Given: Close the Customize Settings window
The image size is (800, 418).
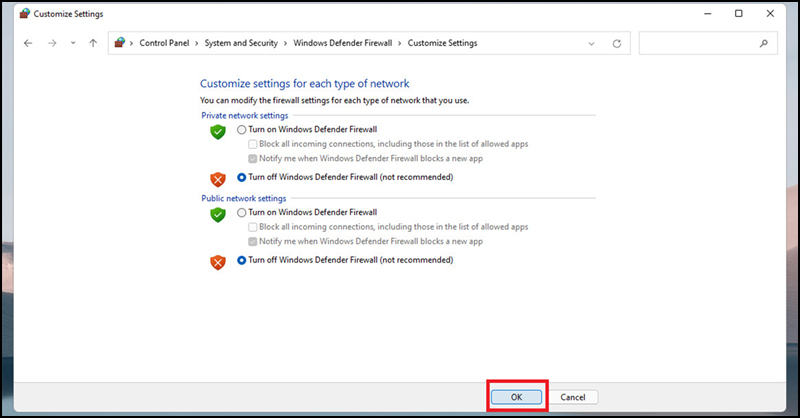Looking at the screenshot, I should coord(770,14).
